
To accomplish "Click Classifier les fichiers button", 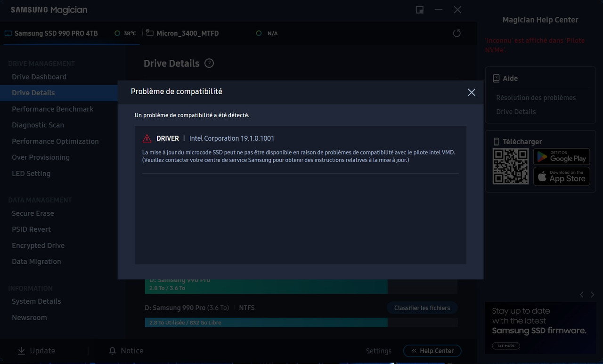I will [x=422, y=308].
